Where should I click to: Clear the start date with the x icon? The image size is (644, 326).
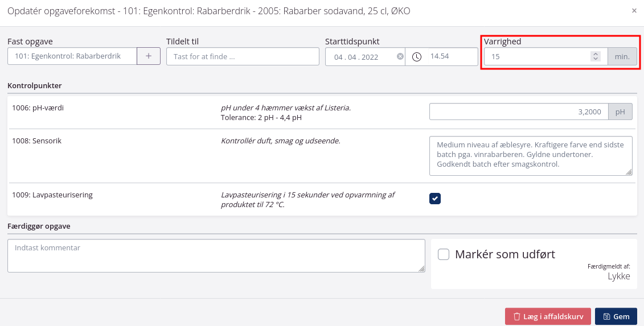[x=400, y=56]
